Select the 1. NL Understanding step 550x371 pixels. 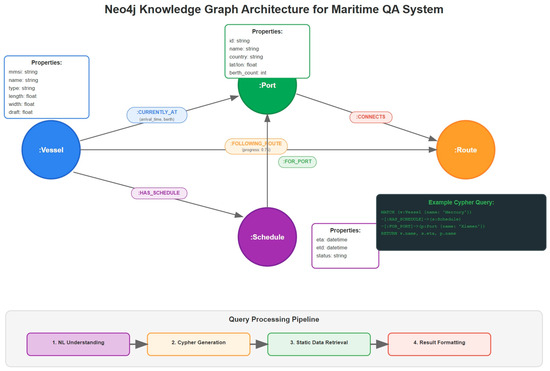(78, 344)
